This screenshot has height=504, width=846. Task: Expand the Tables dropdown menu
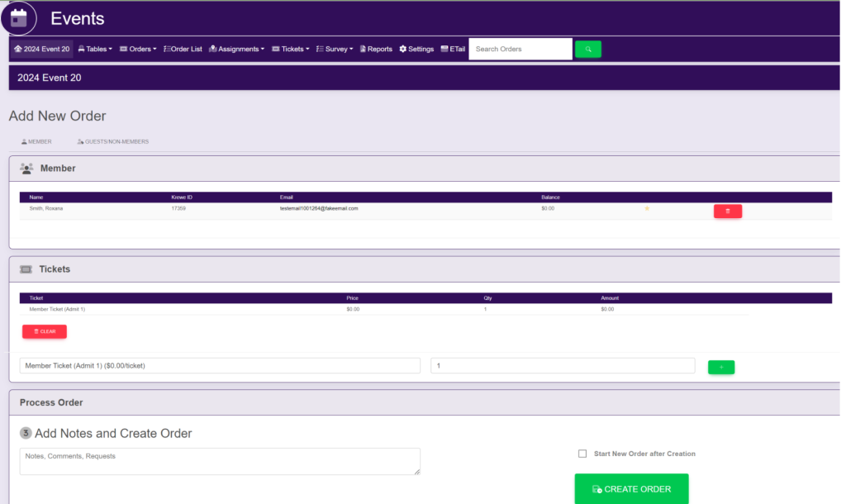point(95,50)
